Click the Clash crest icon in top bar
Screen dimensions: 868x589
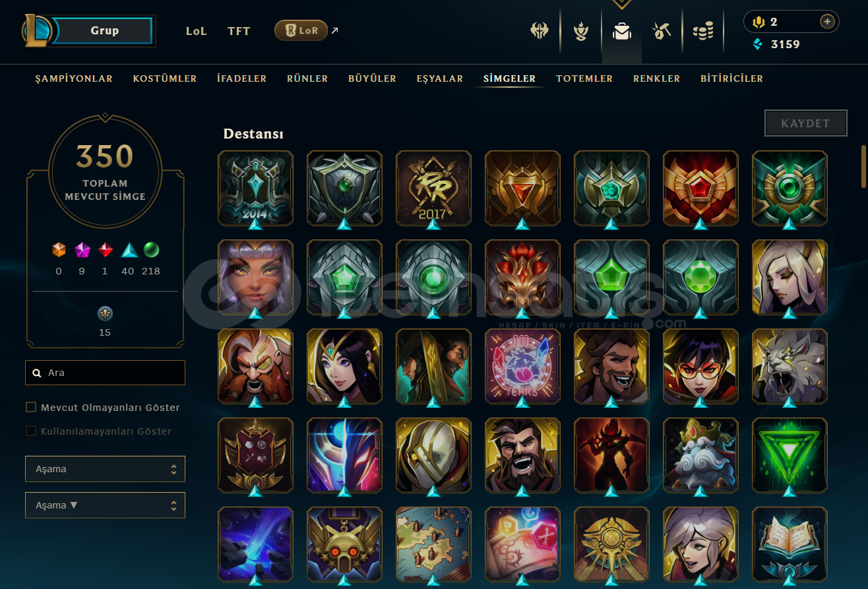[x=540, y=31]
